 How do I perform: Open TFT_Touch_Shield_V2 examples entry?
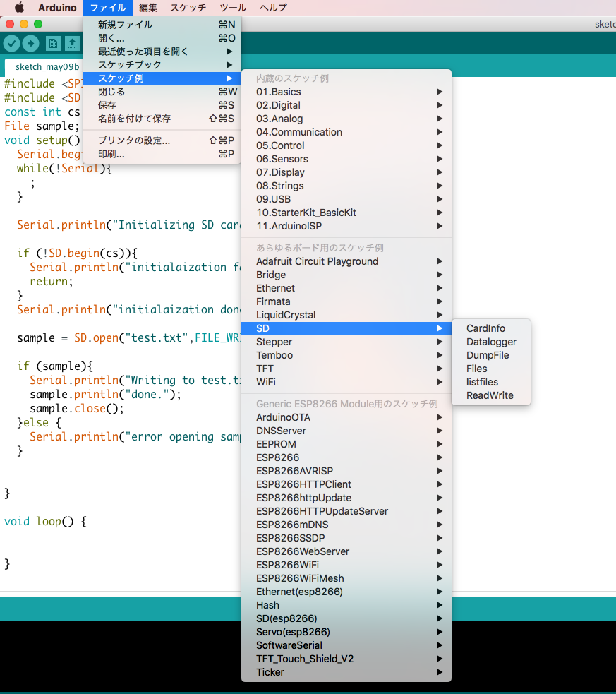[x=346, y=659]
